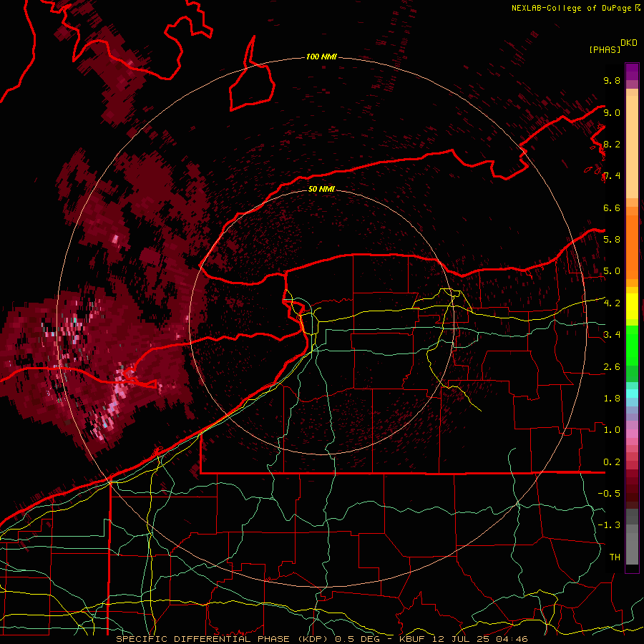The height and width of the screenshot is (644, 644).
Task: Pick the cyan band of the color scale
Action: click(632, 393)
